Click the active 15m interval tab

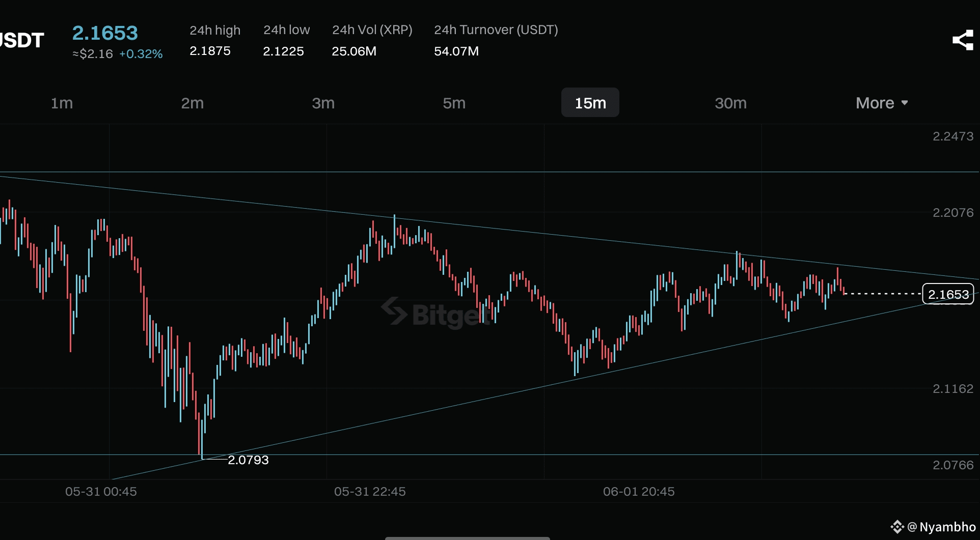pyautogui.click(x=590, y=103)
